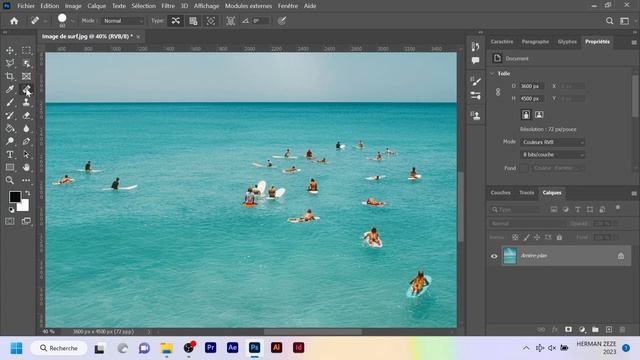The width and height of the screenshot is (640, 360).
Task: Select the Eyedropper tool
Action: pos(10,89)
